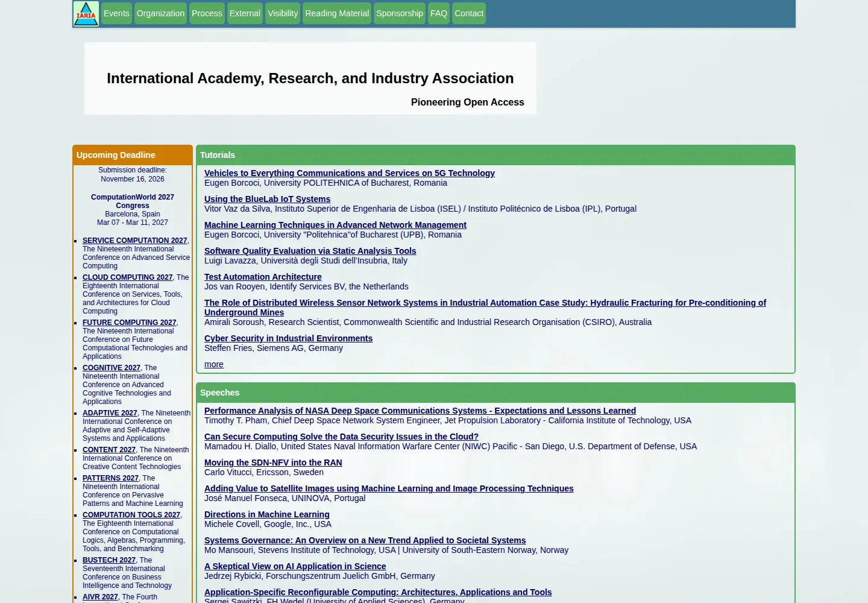Open the Reading Material menu

point(337,13)
